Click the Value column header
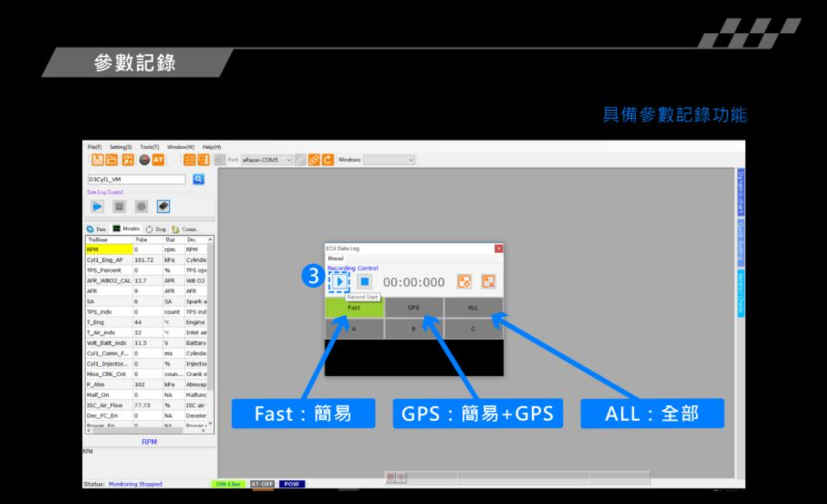The image size is (827, 504). click(x=148, y=240)
